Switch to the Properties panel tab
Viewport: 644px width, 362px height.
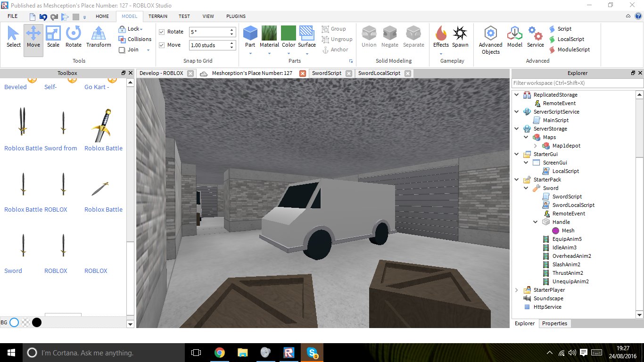click(x=554, y=323)
